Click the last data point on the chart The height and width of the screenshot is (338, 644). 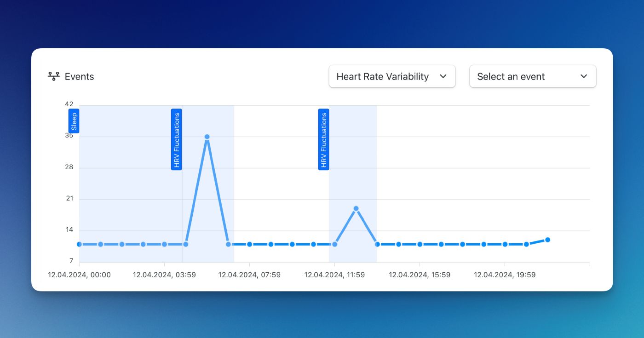[x=547, y=240]
